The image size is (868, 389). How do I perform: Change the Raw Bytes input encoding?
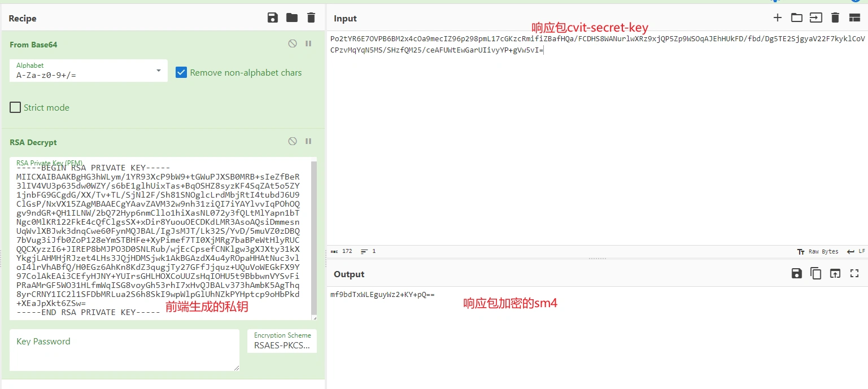pos(818,251)
